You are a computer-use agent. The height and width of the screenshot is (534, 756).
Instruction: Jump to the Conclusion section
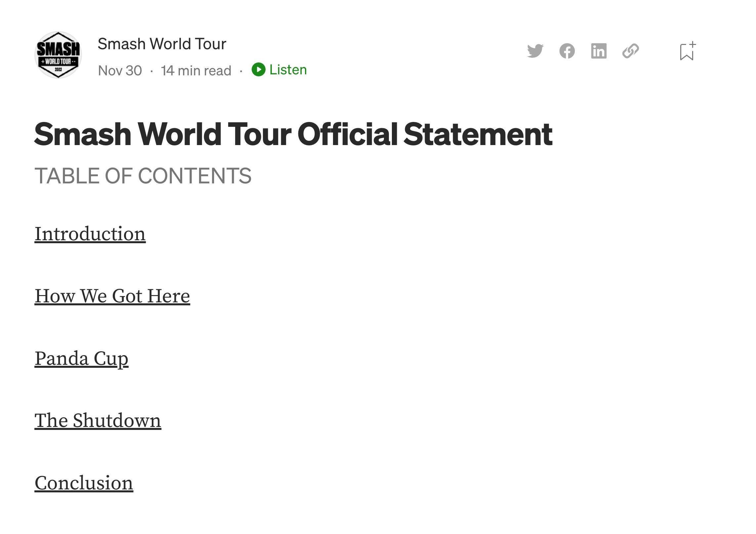click(84, 483)
